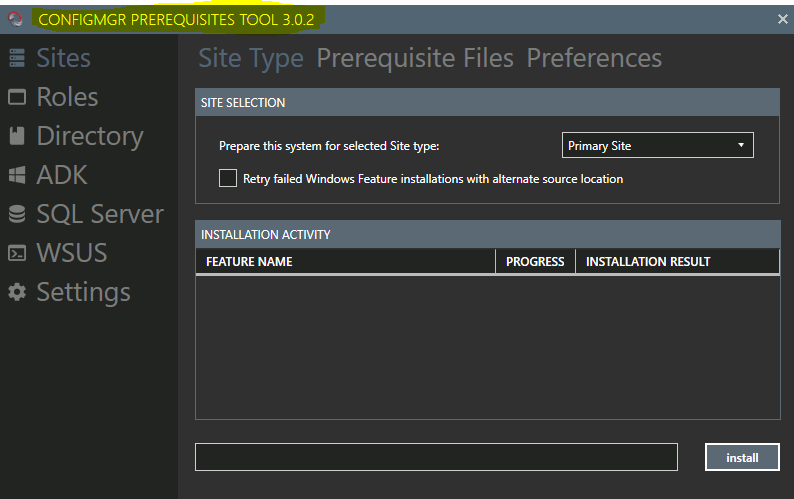Click the WSUS console icon
The image size is (794, 499).
point(17,253)
